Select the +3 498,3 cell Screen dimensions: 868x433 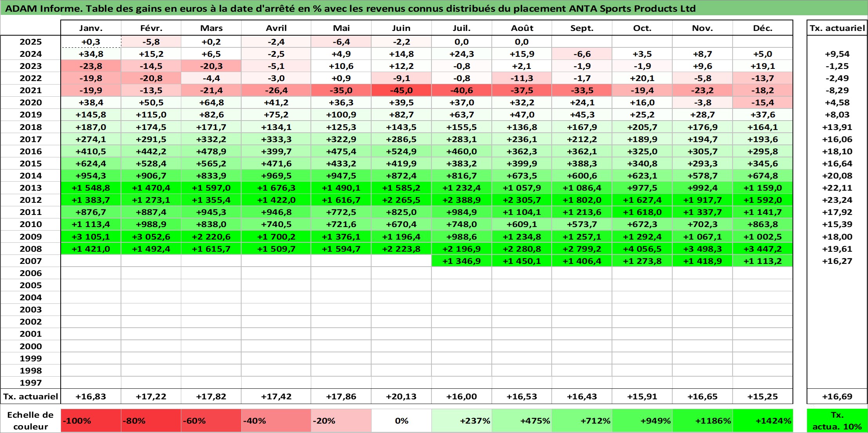pyautogui.click(x=702, y=249)
